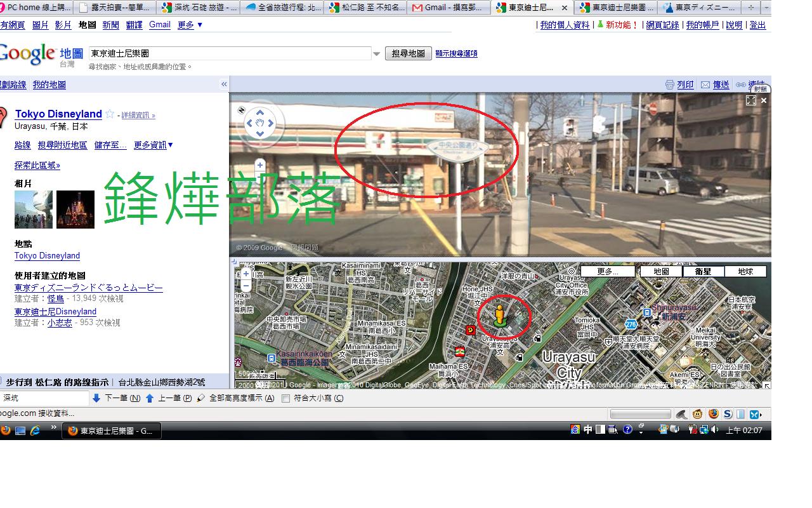Switch the map to 地圖 view
The image size is (812, 508).
click(661, 271)
